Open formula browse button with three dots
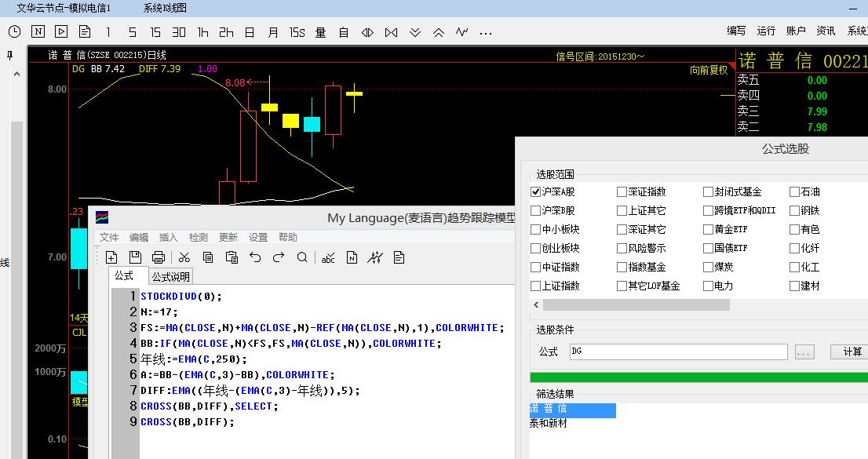The width and height of the screenshot is (868, 459). point(804,352)
